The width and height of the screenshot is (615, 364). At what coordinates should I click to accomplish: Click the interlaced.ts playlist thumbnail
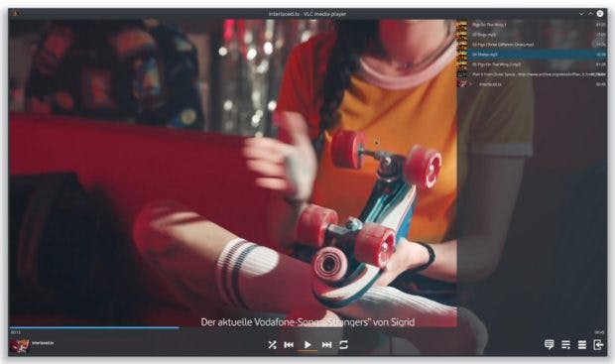462,83
